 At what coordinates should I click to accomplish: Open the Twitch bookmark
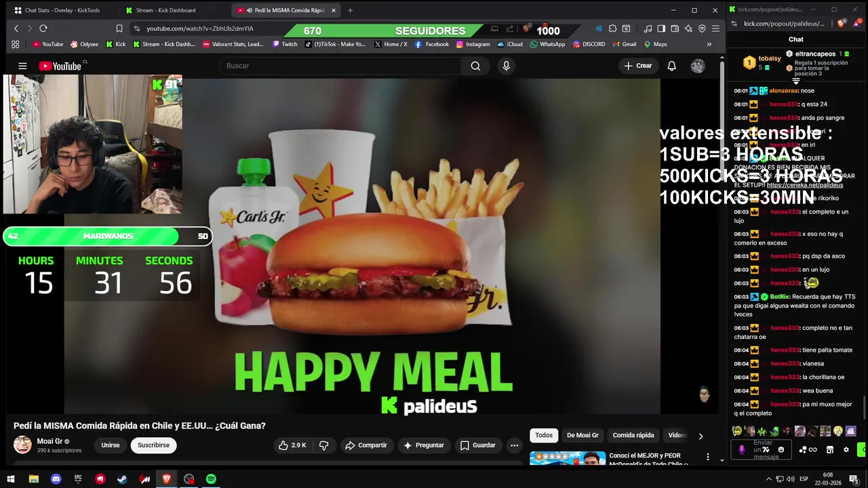pos(285,44)
